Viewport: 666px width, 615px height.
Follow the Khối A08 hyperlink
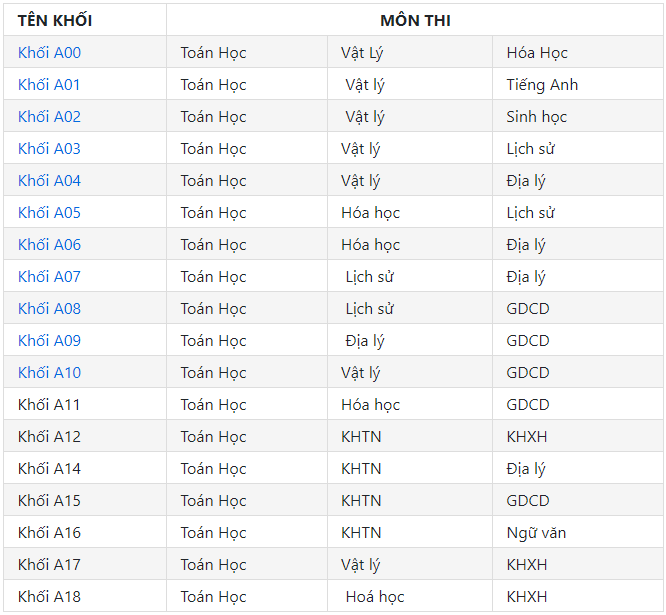[49, 308]
